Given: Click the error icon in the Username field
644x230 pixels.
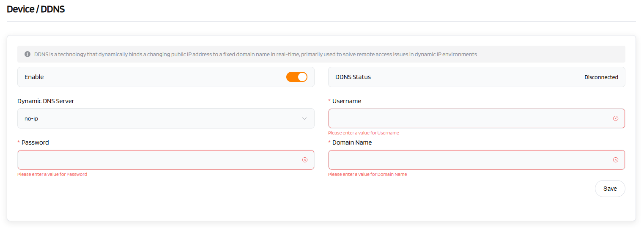Looking at the screenshot, I should pos(615,118).
